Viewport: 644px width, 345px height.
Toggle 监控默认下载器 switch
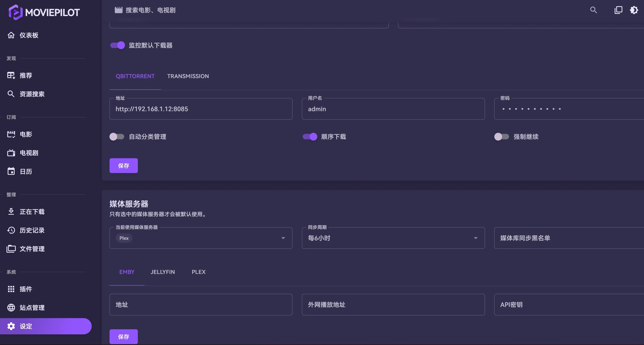coord(117,45)
